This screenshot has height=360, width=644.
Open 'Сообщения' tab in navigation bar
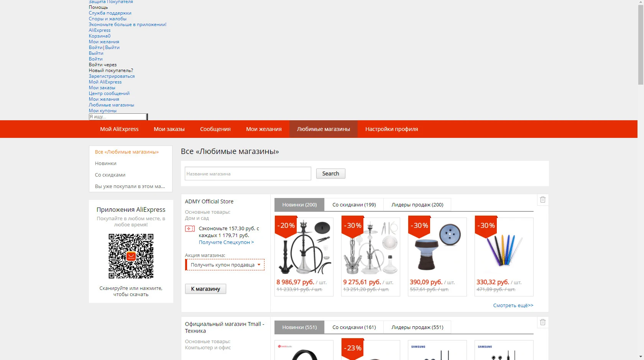click(x=215, y=129)
